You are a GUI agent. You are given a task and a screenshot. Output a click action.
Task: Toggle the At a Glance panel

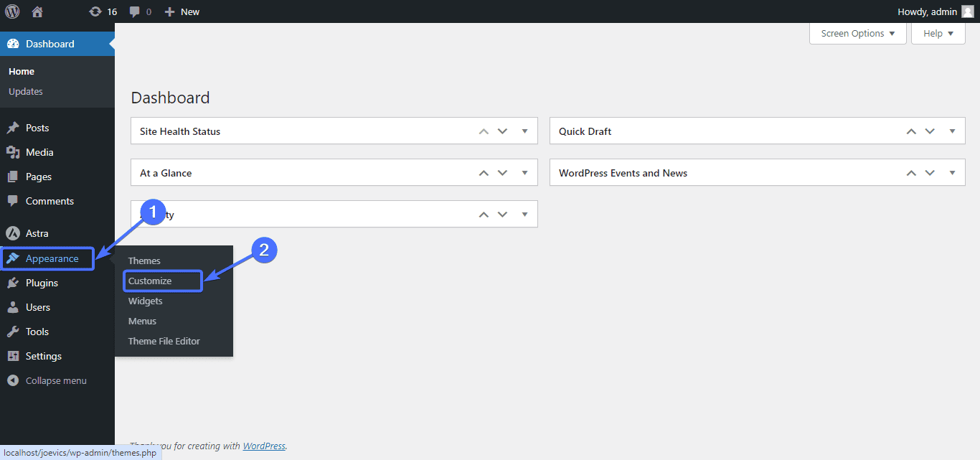(x=524, y=173)
